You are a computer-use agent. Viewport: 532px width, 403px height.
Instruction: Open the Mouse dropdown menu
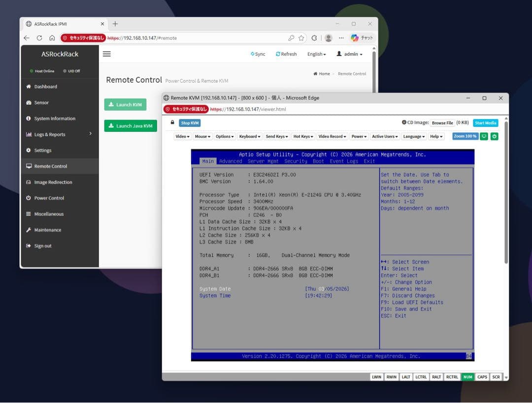[x=202, y=136]
